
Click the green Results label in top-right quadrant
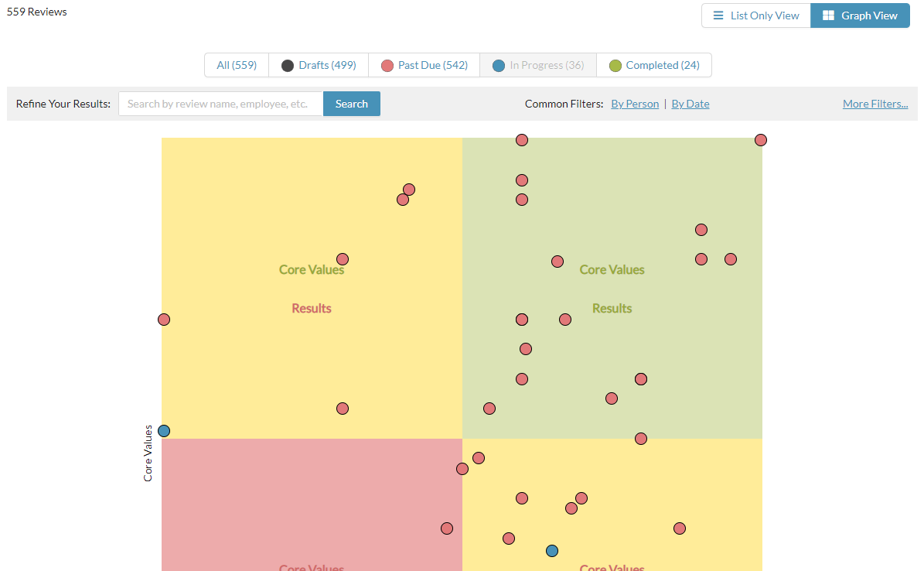[x=612, y=309]
